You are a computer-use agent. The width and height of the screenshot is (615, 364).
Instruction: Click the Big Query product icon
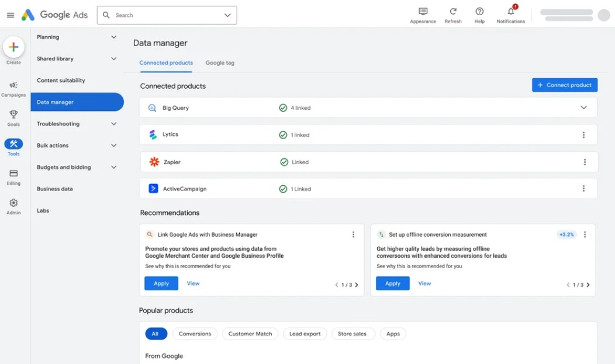(152, 108)
